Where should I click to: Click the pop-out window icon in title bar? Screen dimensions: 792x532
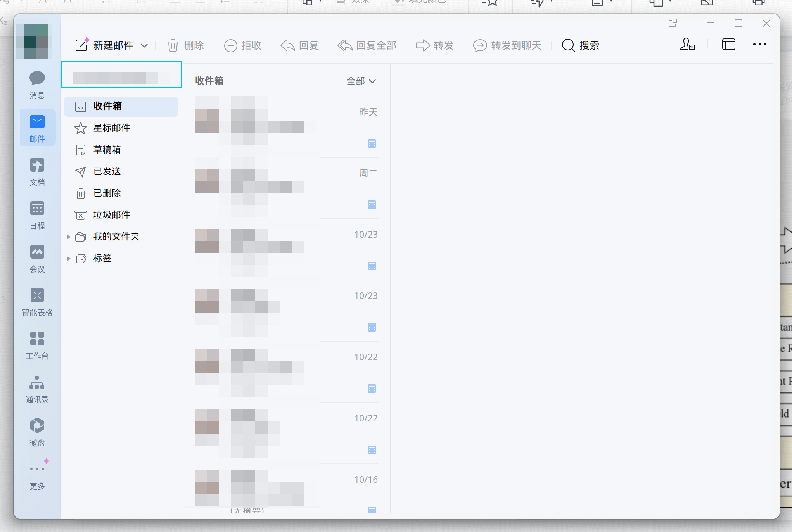[673, 23]
